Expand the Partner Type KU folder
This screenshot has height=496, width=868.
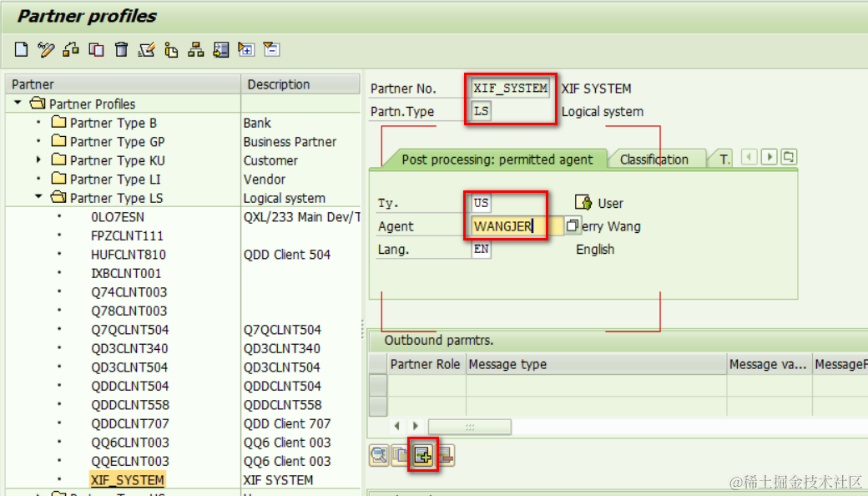tap(38, 160)
